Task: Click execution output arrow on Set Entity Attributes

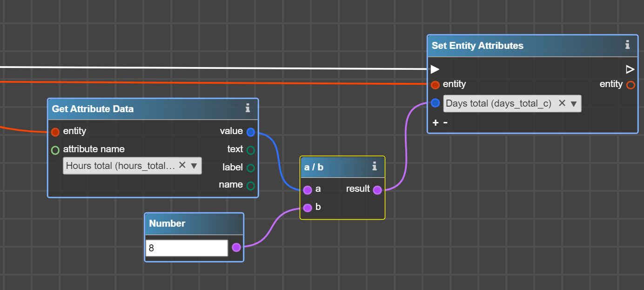Action: tap(630, 69)
